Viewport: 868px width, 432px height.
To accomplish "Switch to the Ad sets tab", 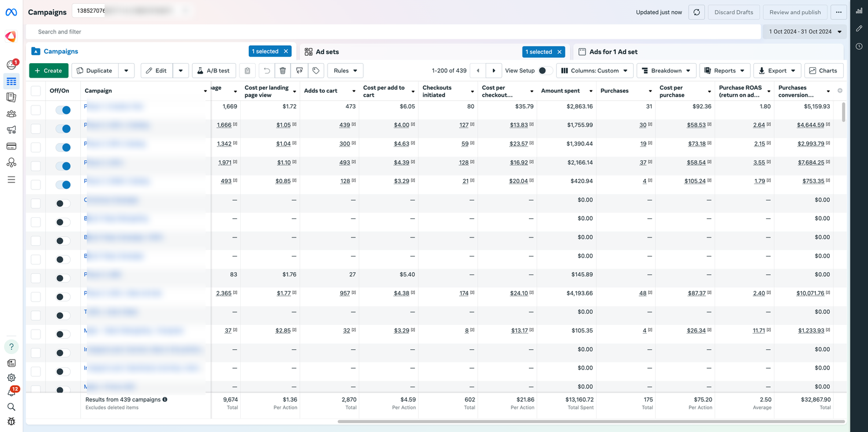I will [x=327, y=52].
